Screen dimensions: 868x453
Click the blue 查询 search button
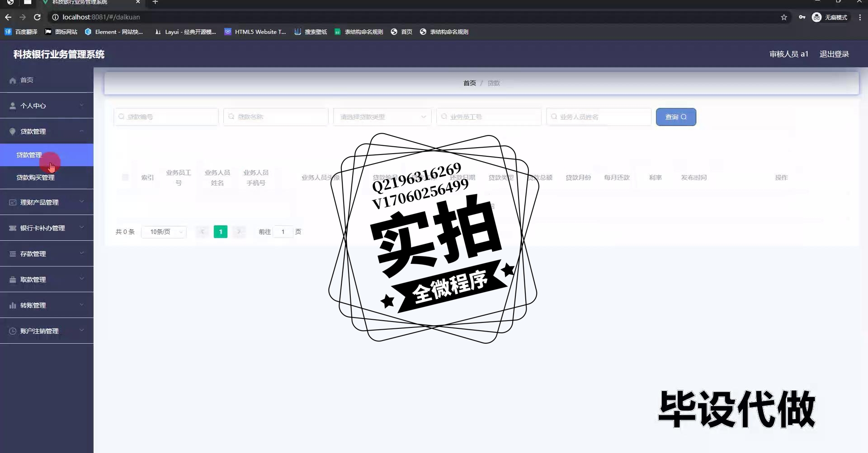676,117
